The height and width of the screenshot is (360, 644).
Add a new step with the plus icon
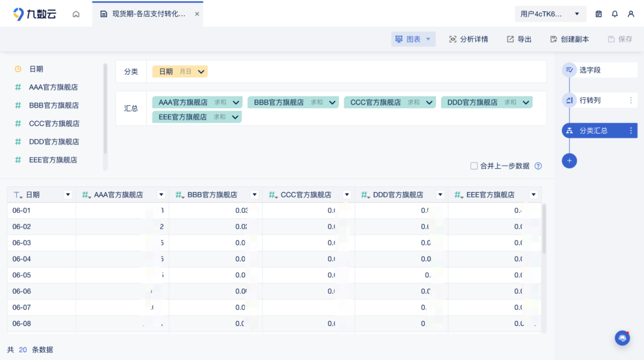569,161
